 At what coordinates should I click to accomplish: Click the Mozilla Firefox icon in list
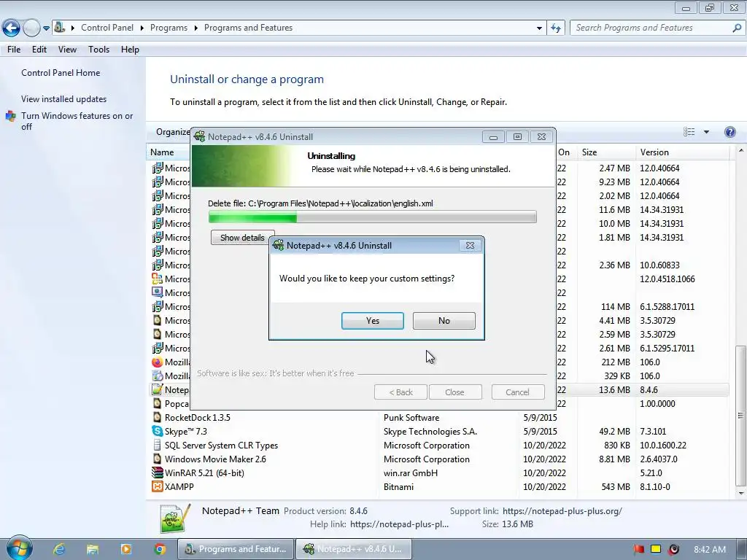coord(157,362)
